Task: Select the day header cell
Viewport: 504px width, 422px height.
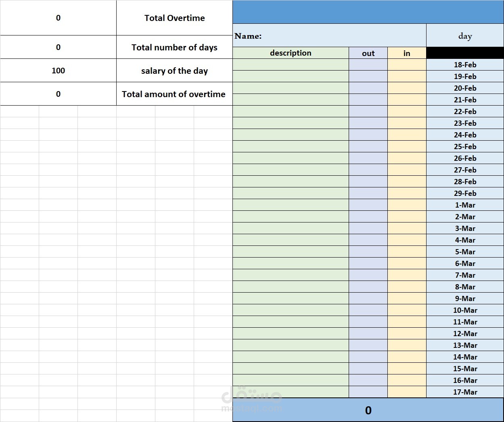Action: coord(465,35)
